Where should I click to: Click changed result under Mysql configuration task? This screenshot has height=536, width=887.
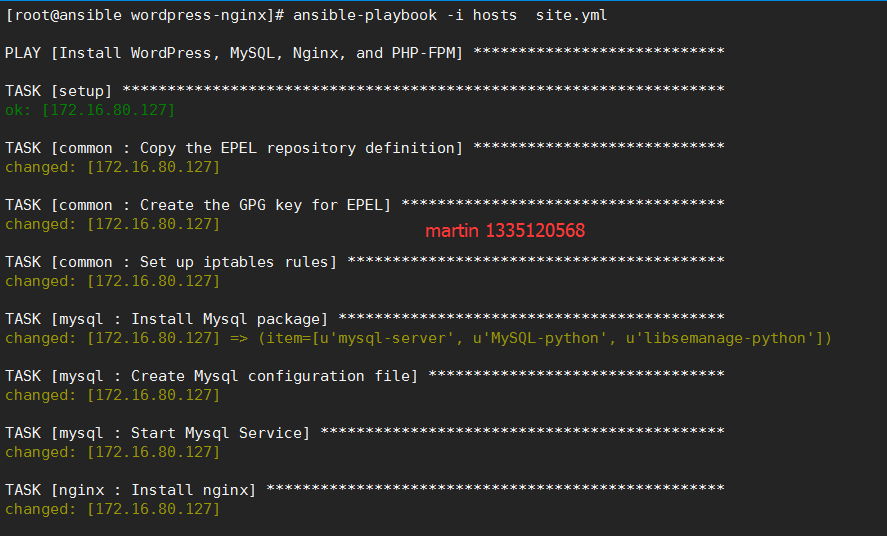pos(113,395)
